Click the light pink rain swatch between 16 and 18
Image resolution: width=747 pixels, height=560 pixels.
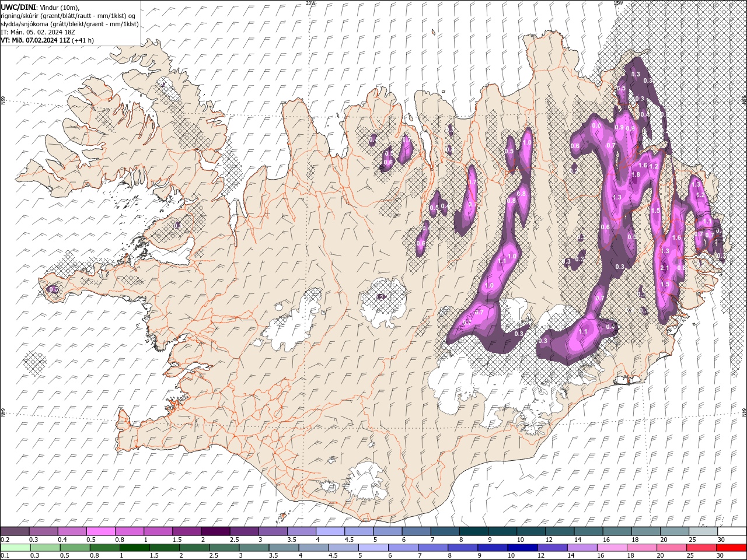coord(612,548)
